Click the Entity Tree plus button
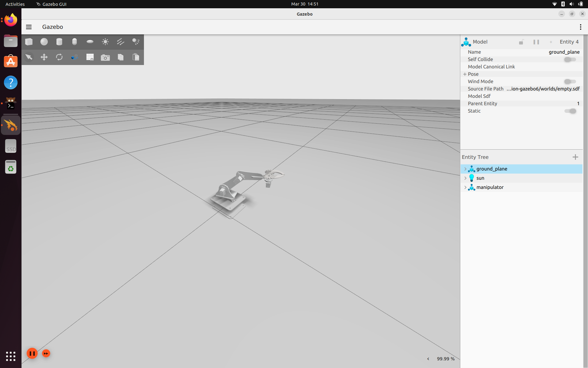 tap(575, 157)
